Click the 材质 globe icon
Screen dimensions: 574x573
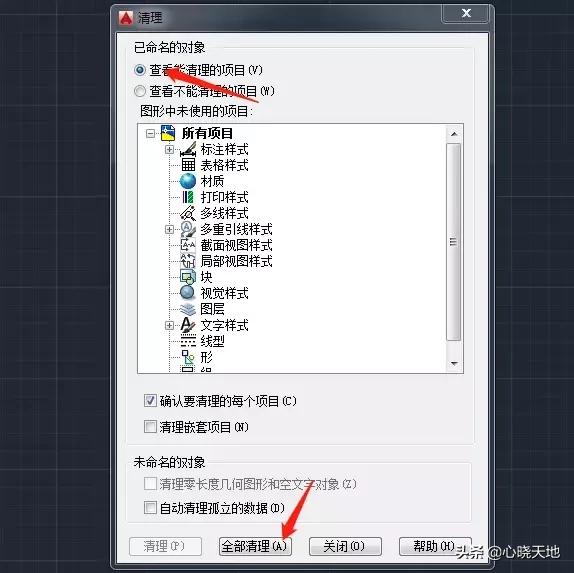(188, 181)
